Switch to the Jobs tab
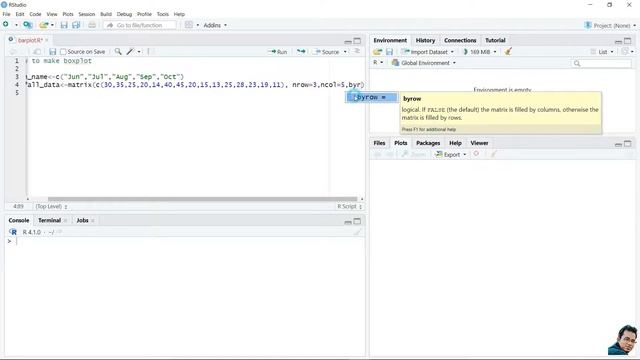640x360 pixels. pos(82,220)
